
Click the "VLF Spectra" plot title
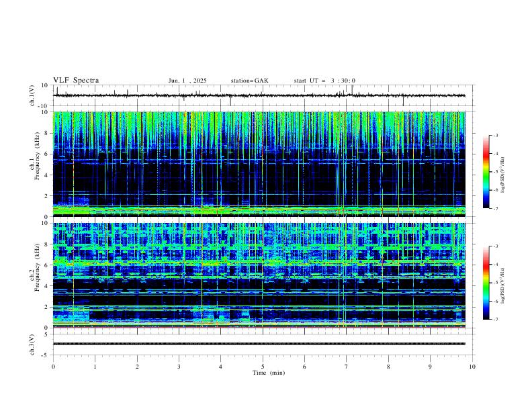(76, 81)
